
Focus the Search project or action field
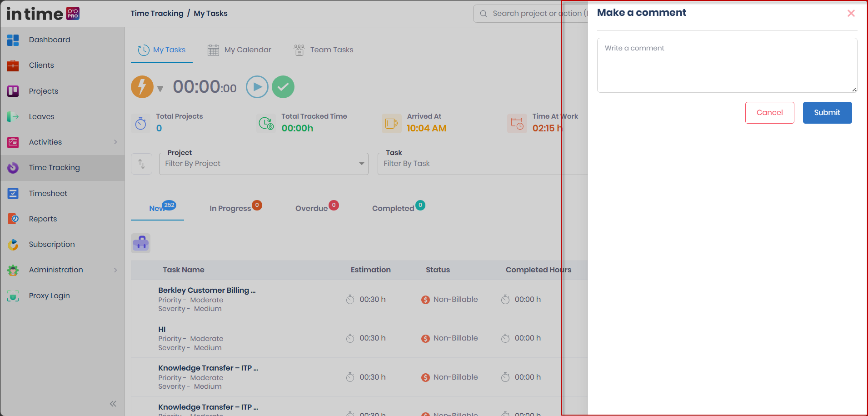point(530,14)
